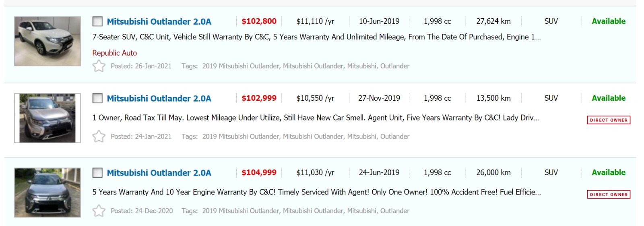Tick the checkbox for the $102,800 Outlander
The image size is (644, 226).
pos(97,21)
